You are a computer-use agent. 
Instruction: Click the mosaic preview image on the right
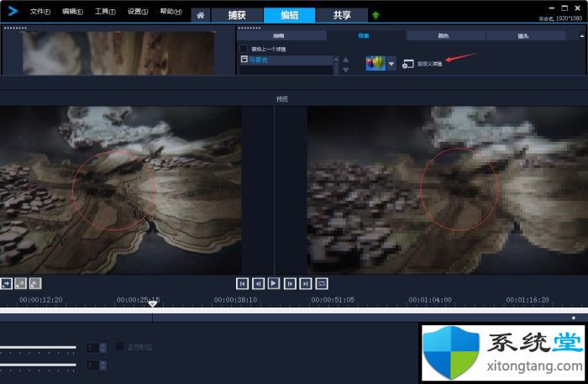pos(448,190)
